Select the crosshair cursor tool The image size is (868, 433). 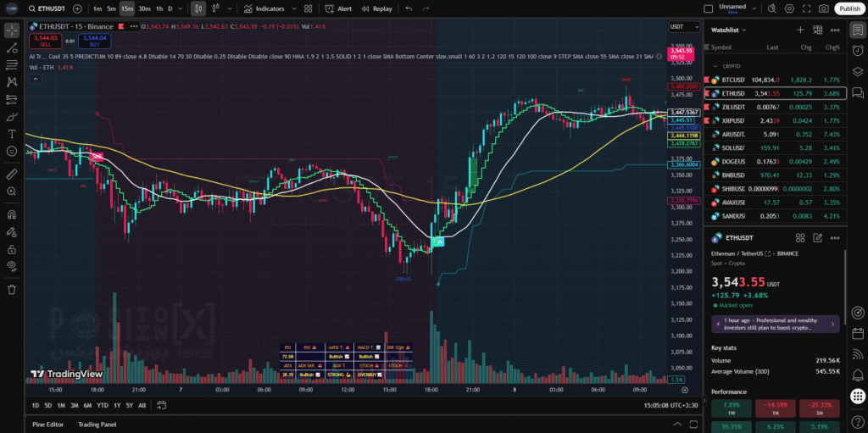[12, 31]
